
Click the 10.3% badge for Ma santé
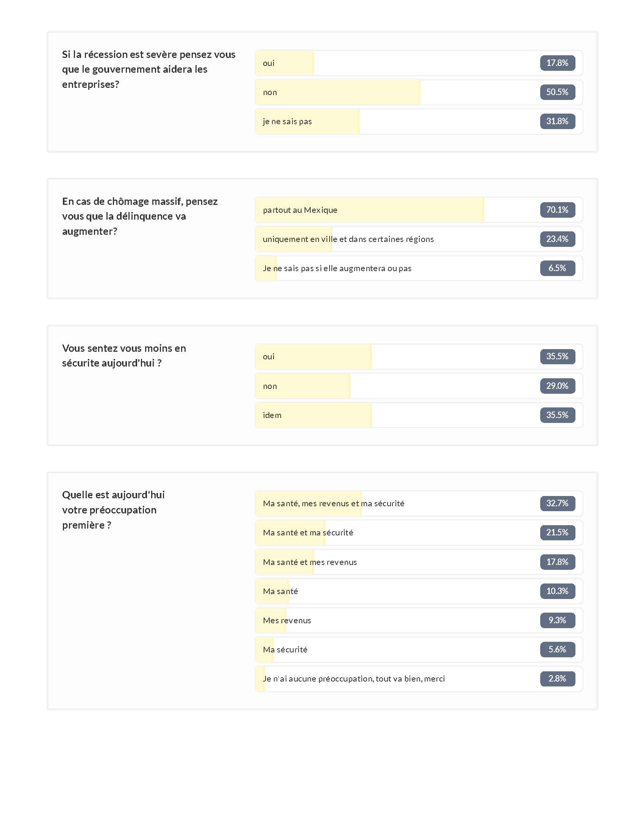(x=557, y=591)
